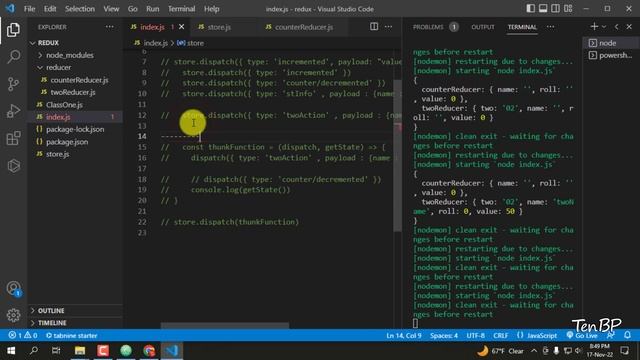Open panel more views ellipsis
The image size is (640, 360).
551,27
